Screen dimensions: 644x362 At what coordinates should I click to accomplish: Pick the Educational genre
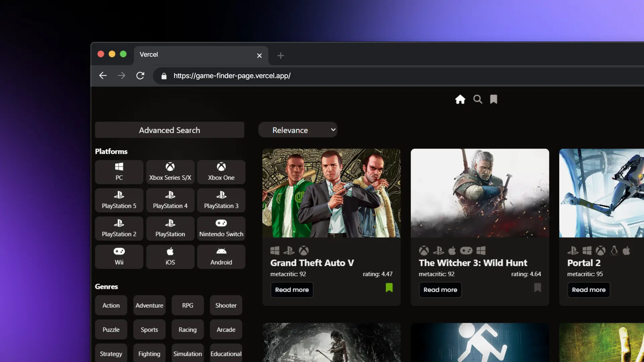pos(226,353)
